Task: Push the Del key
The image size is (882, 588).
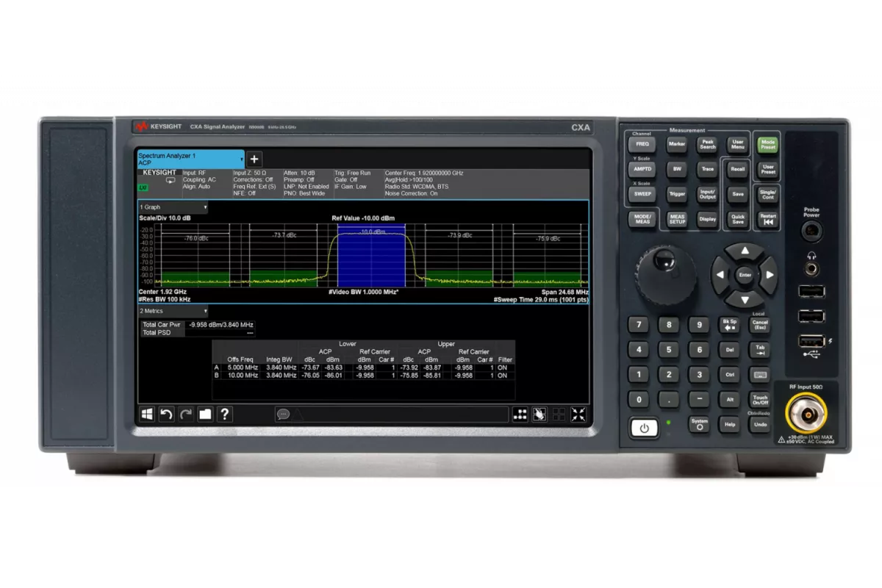Action: click(730, 350)
